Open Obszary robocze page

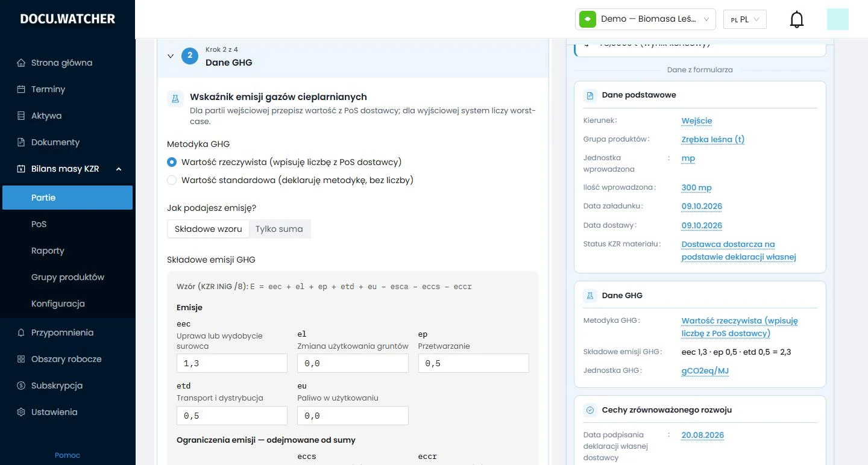coord(68,359)
